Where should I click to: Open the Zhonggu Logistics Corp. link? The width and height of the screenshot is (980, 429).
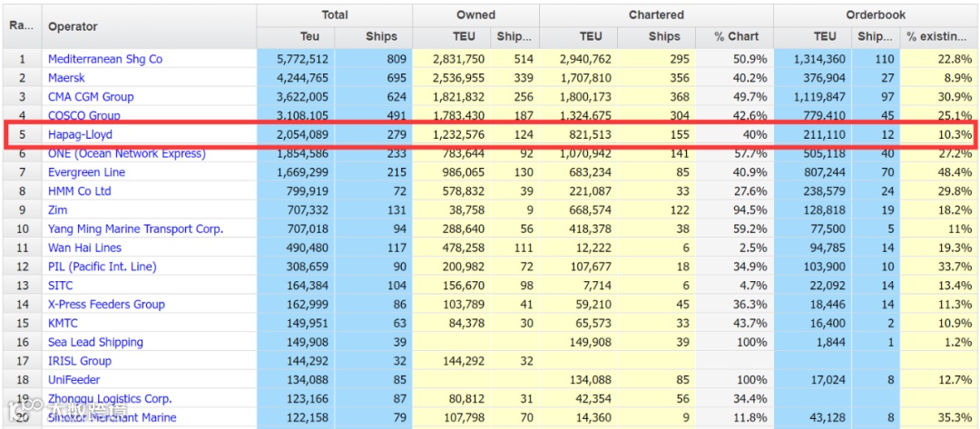(110, 399)
